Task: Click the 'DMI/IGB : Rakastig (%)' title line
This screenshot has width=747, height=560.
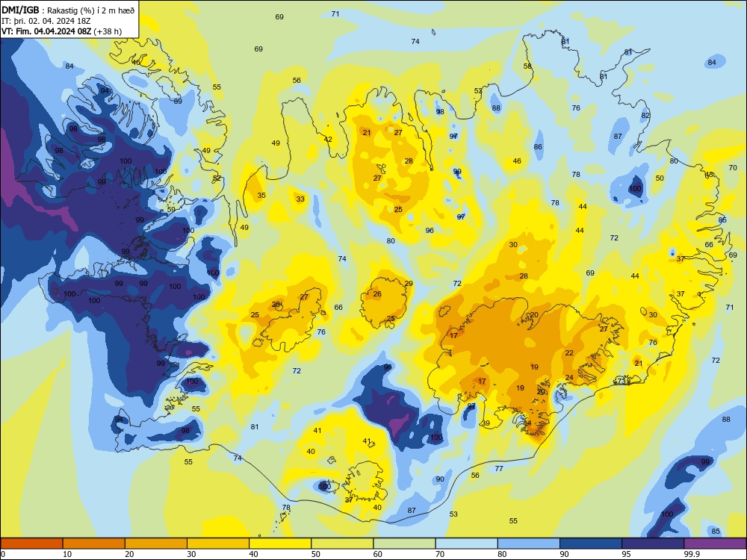Action: (x=69, y=10)
